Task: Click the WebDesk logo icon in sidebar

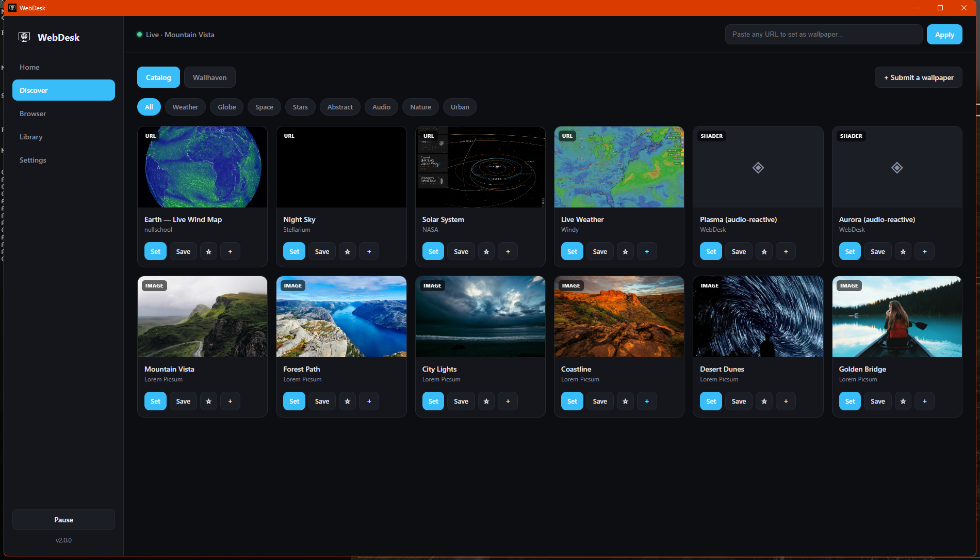Action: pos(24,37)
